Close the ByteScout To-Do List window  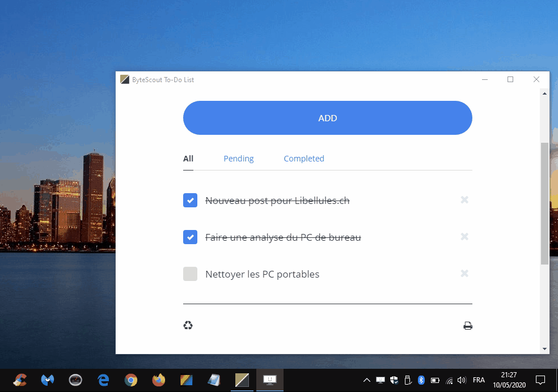(x=536, y=79)
